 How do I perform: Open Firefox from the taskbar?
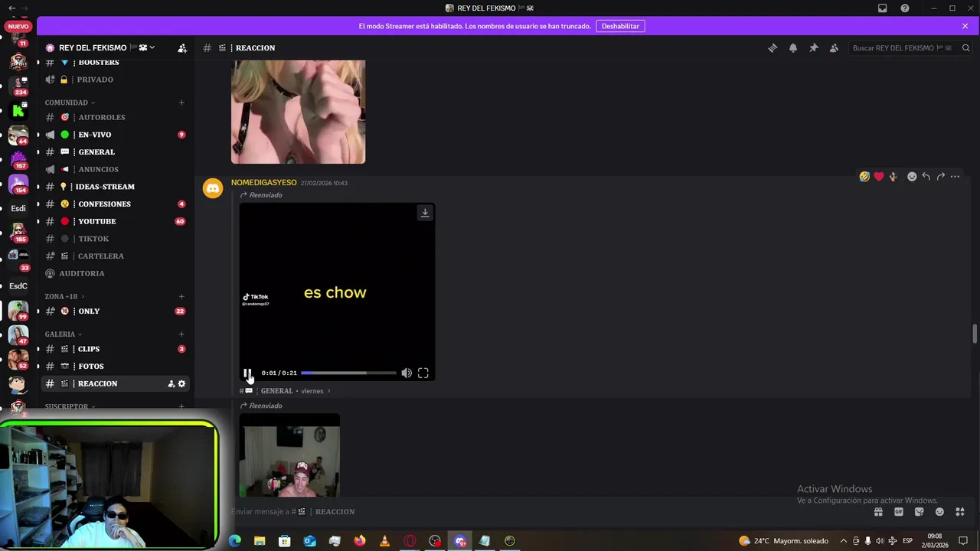360,541
